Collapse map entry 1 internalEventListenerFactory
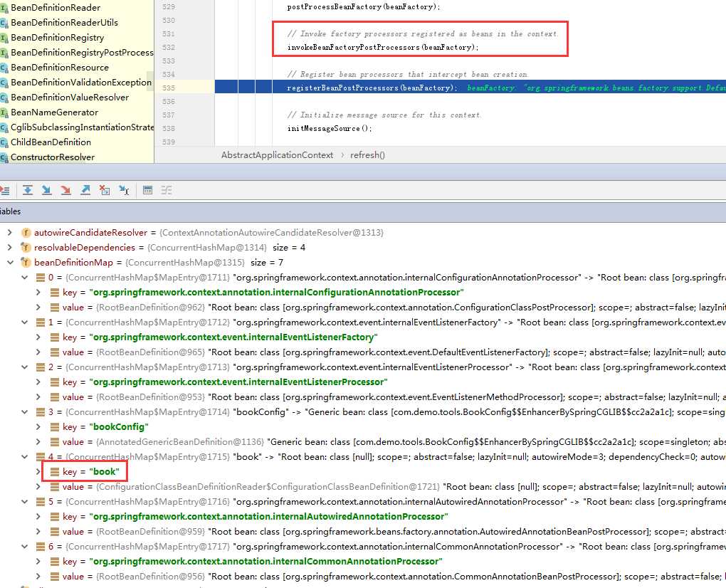726x588 pixels. pyautogui.click(x=24, y=322)
